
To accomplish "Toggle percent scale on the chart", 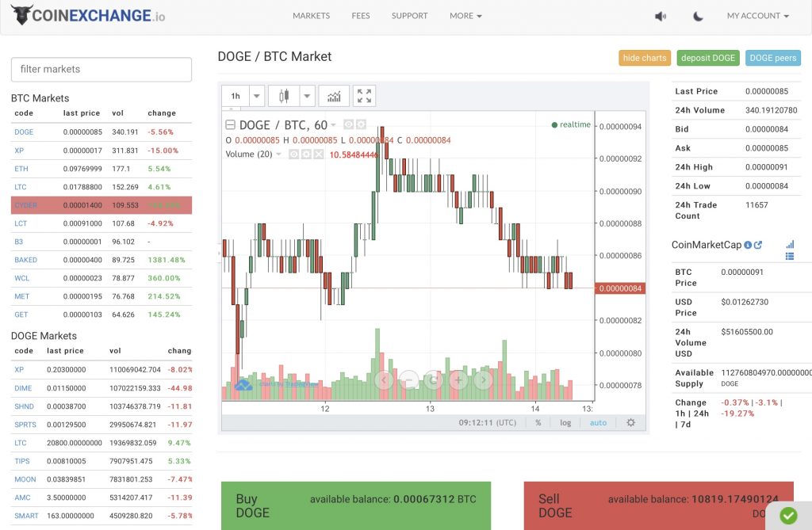I will pyautogui.click(x=538, y=423).
